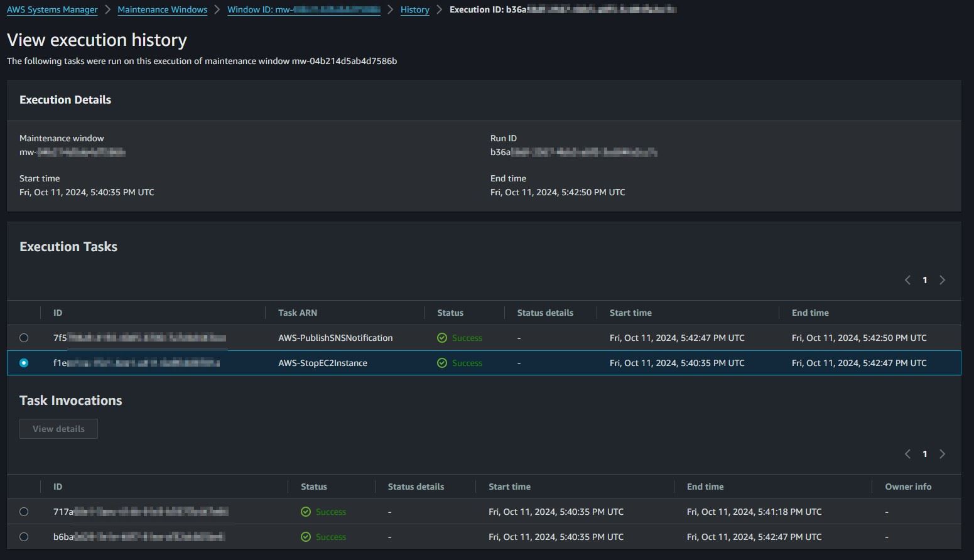Click the task ID starting with f1e

136,363
